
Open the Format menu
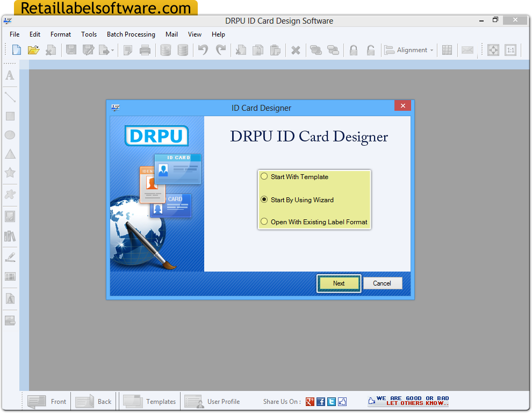tap(61, 34)
